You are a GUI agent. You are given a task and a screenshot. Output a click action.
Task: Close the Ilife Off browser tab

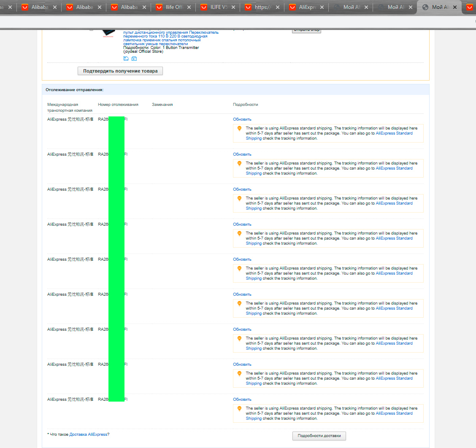pos(189,7)
